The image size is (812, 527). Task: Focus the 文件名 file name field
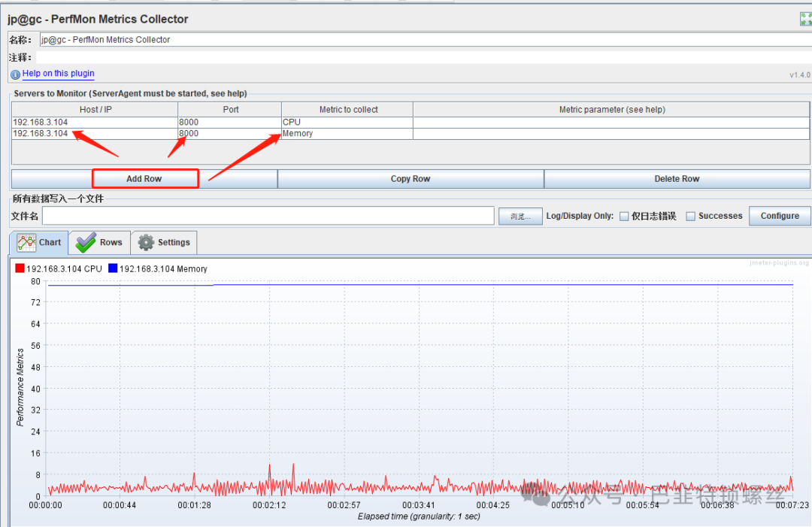[x=268, y=216]
